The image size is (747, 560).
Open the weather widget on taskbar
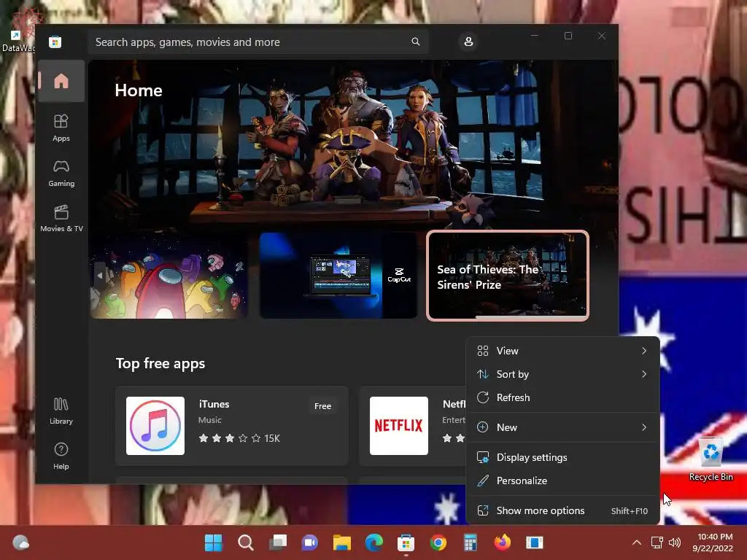(x=20, y=542)
